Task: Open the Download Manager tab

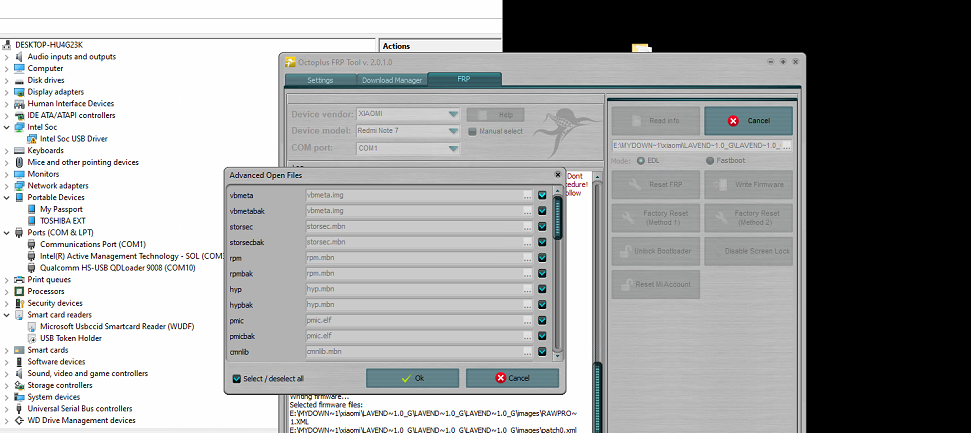Action: [x=391, y=79]
